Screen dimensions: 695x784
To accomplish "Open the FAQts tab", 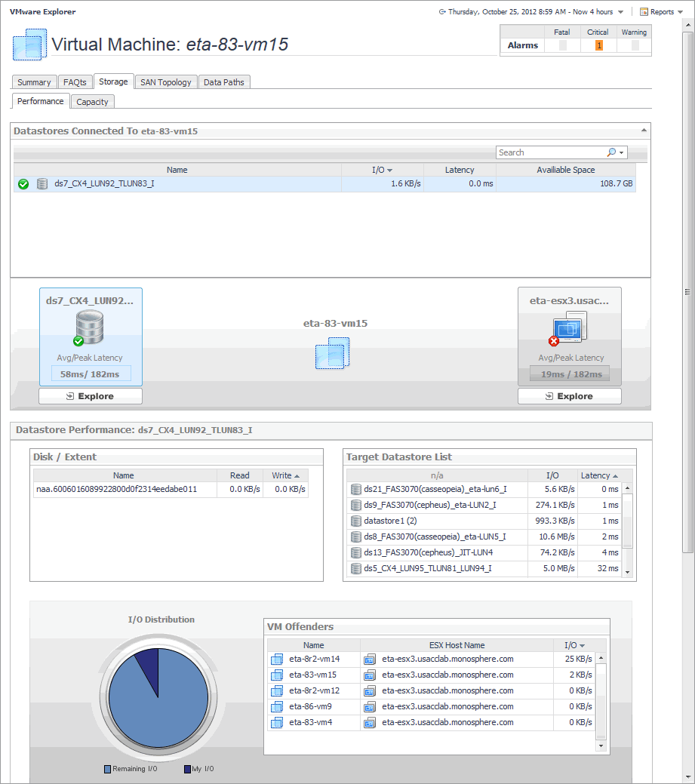I will (75, 82).
